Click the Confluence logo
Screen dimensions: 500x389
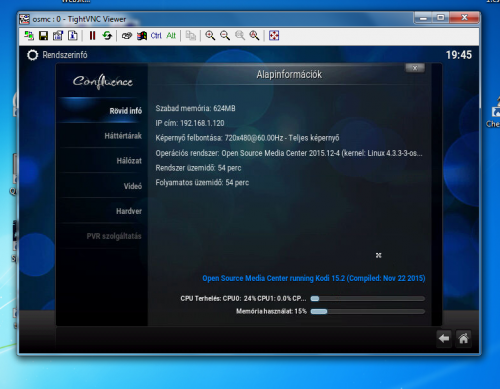pos(103,82)
